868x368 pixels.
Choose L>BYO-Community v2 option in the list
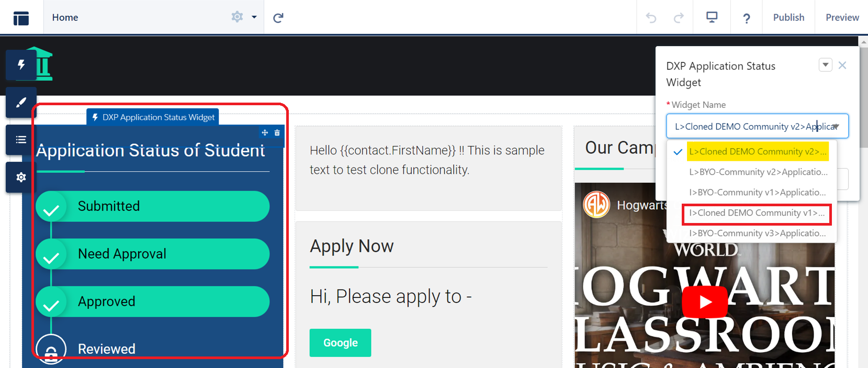click(x=758, y=172)
